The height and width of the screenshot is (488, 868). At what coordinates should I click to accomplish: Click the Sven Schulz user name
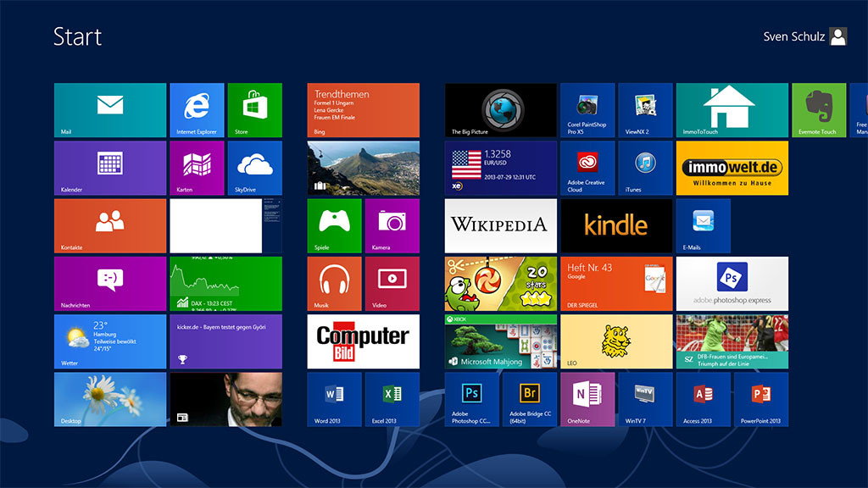(x=793, y=36)
